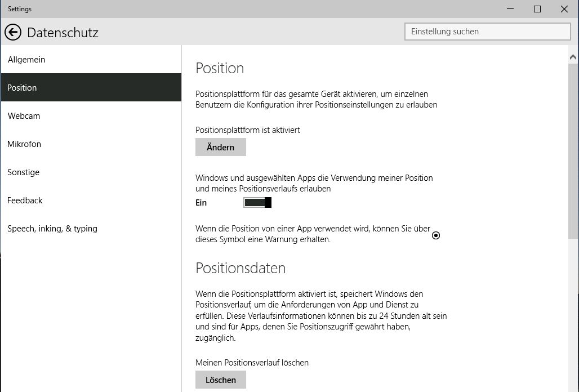Click the scrollbar up arrow

[x=573, y=57]
